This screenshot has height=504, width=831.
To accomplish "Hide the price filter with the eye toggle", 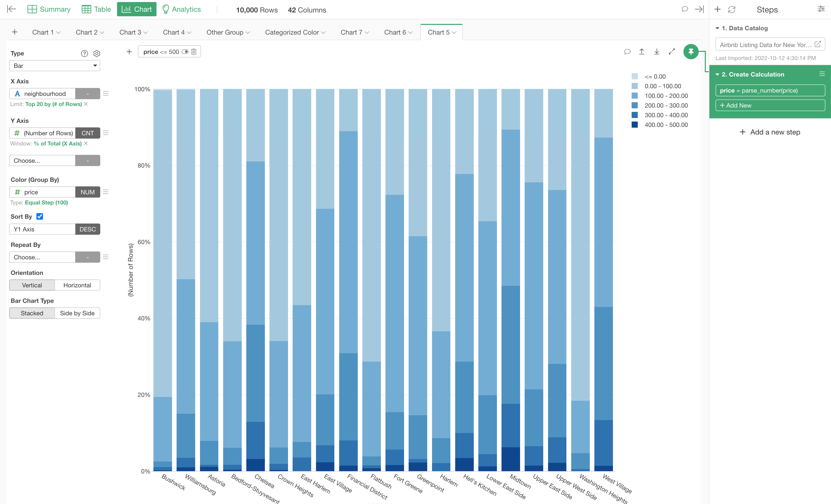I will pyautogui.click(x=185, y=52).
